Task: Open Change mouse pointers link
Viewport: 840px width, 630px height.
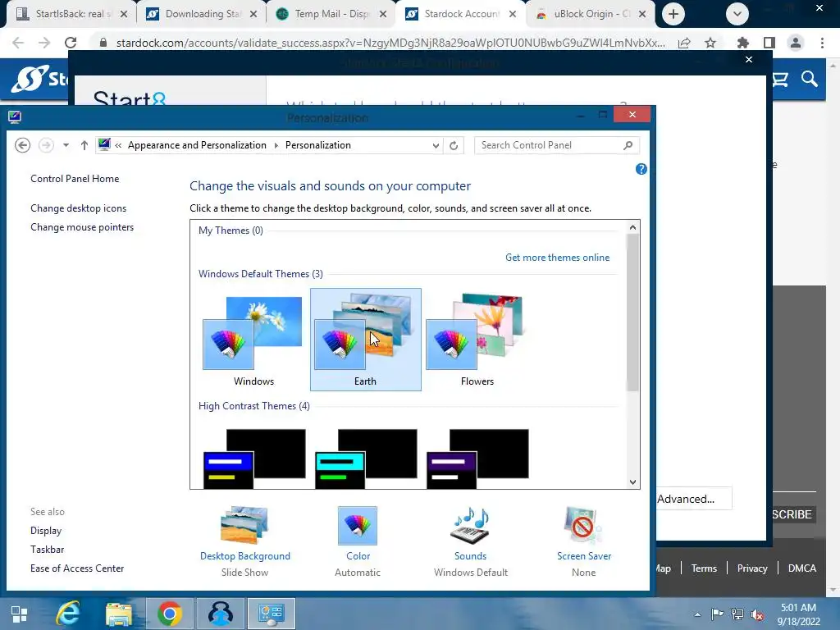Action: pyautogui.click(x=82, y=227)
